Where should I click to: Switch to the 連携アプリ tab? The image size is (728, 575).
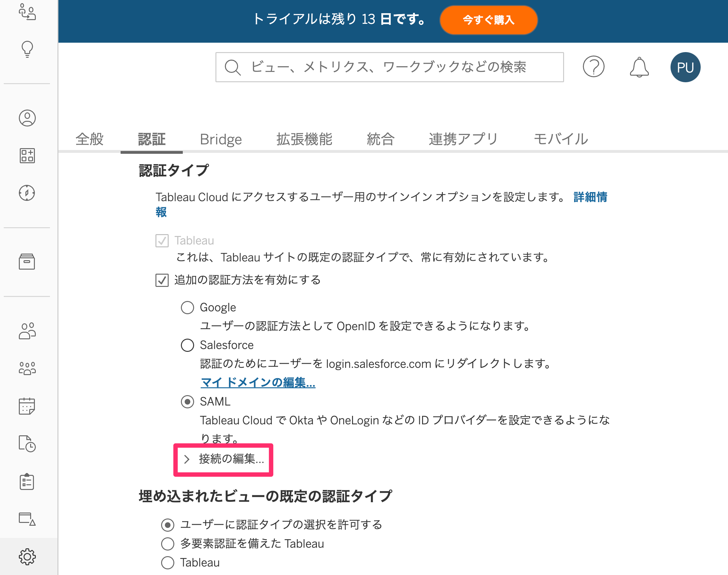[464, 139]
